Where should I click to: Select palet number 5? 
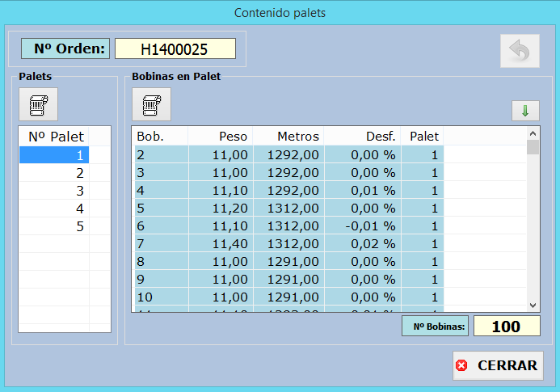tap(54, 226)
